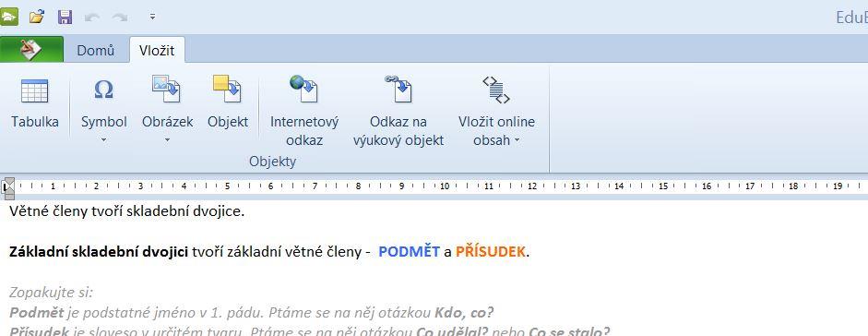Save document with the floppy disk icon

(65, 17)
